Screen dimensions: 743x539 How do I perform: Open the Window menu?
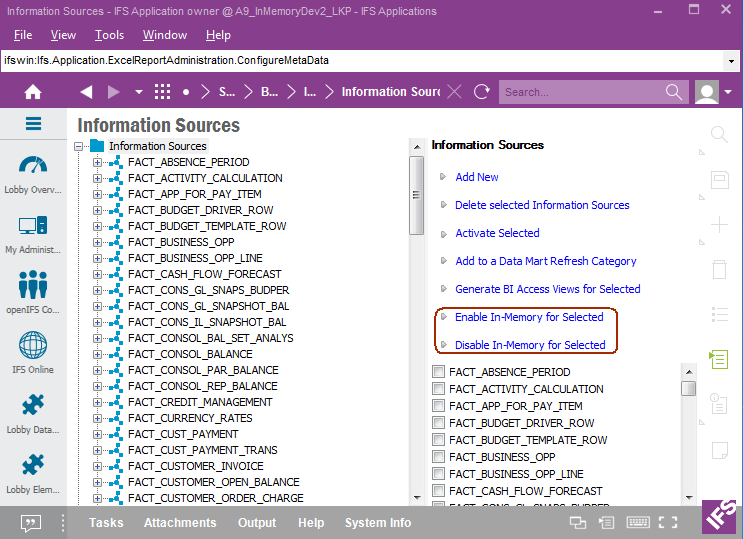[164, 35]
